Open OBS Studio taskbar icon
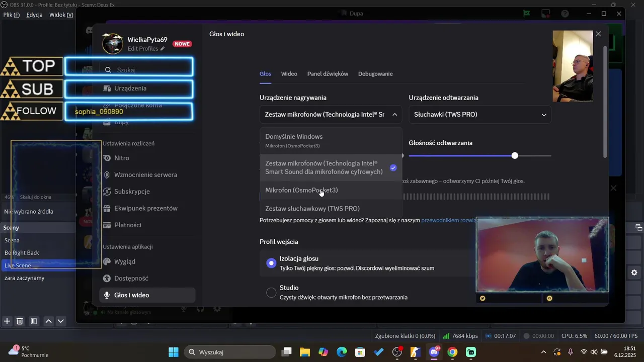This screenshot has width=644, height=362. pos(397,352)
